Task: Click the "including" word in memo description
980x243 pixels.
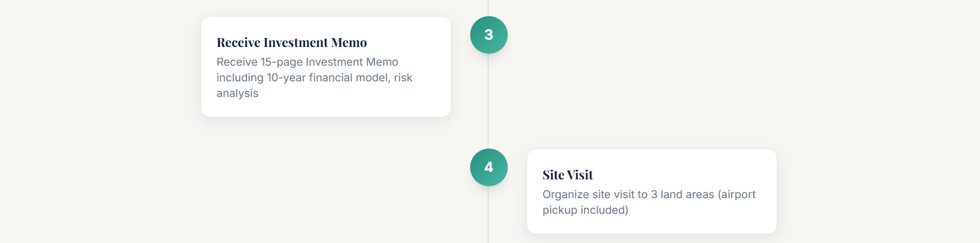Action: pyautogui.click(x=240, y=78)
